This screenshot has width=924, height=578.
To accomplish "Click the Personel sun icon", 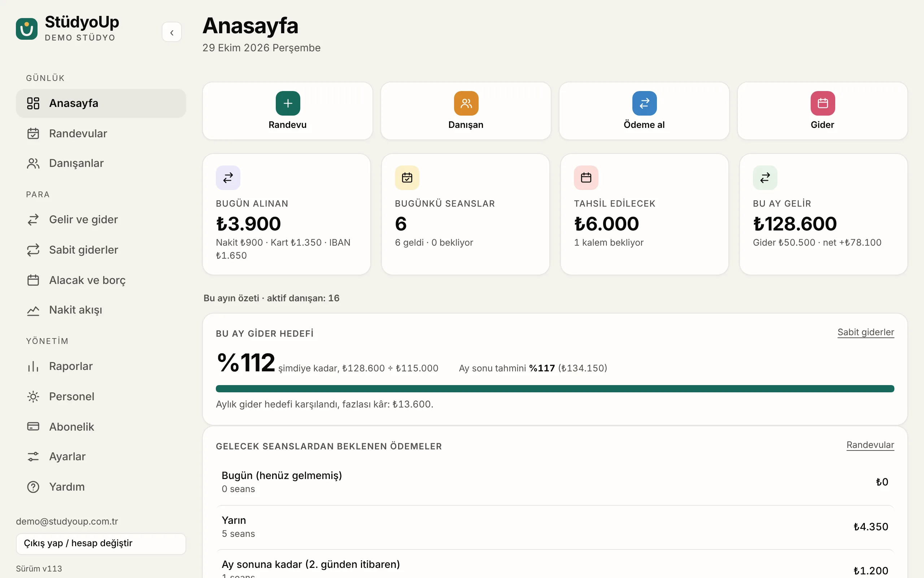I will tap(33, 396).
